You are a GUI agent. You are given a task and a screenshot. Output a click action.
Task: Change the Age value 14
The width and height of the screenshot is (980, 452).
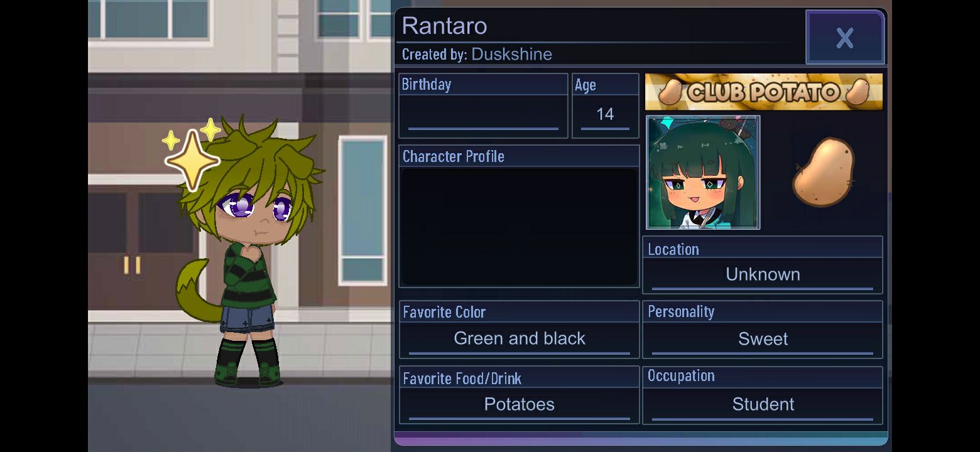point(605,114)
